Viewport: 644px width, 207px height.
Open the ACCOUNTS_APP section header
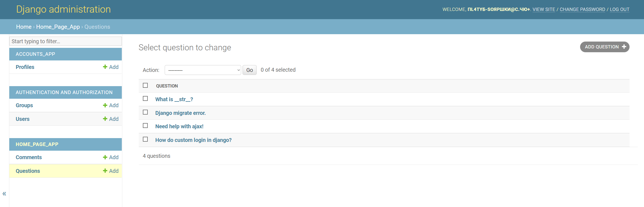(35, 54)
